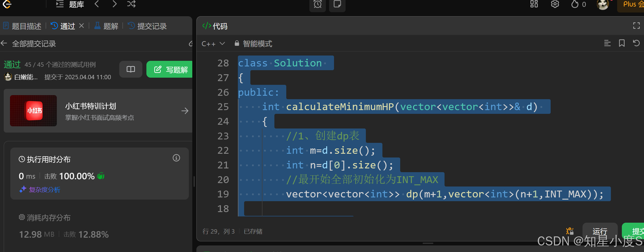Viewport: 644px width, 252px height.
Task: Click the public: line 26
Action: (258, 92)
